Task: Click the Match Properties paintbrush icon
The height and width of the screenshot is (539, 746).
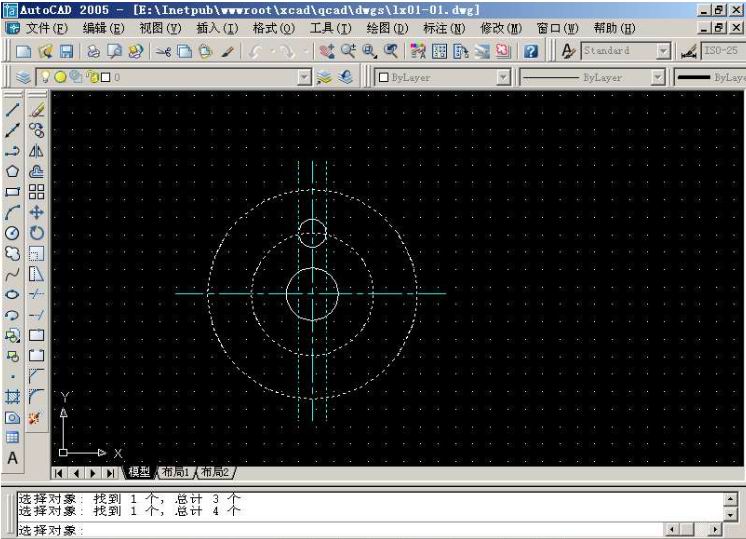Action: click(x=228, y=51)
